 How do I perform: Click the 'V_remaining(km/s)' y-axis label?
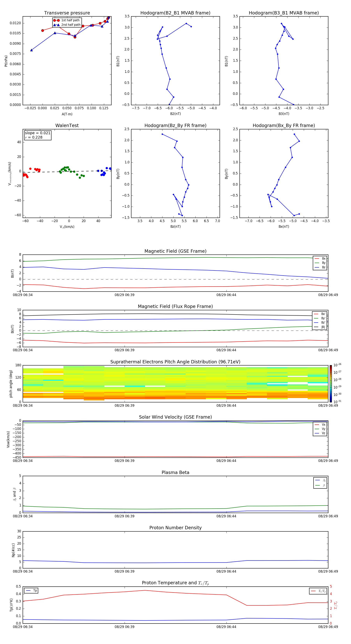coord(10,173)
